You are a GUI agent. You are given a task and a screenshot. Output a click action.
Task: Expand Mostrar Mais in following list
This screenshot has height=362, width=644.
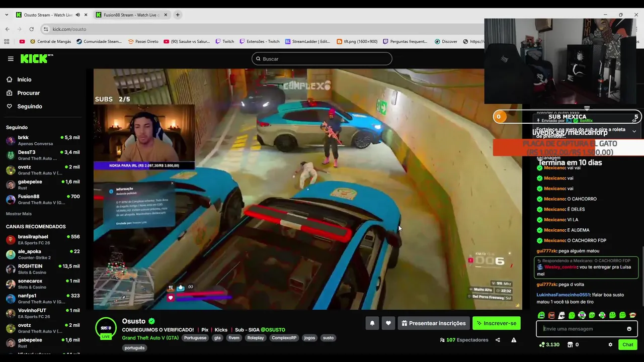click(19, 214)
